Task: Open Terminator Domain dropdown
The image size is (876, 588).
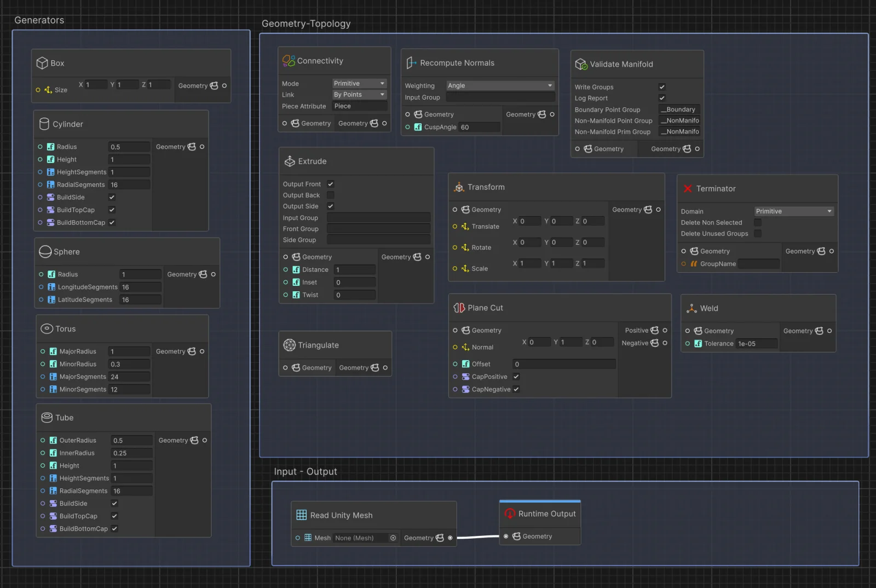Action: click(x=794, y=211)
